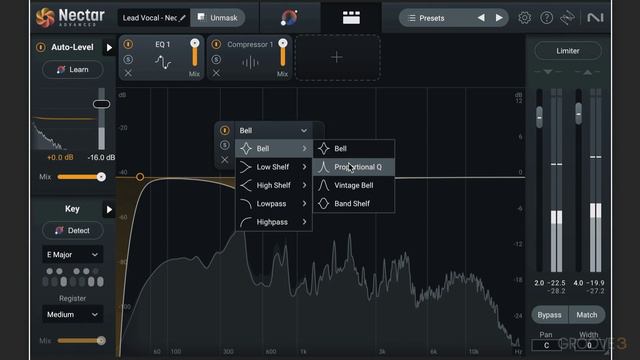
Task: Choose Vintage Bell filter shape
Action: 354,185
